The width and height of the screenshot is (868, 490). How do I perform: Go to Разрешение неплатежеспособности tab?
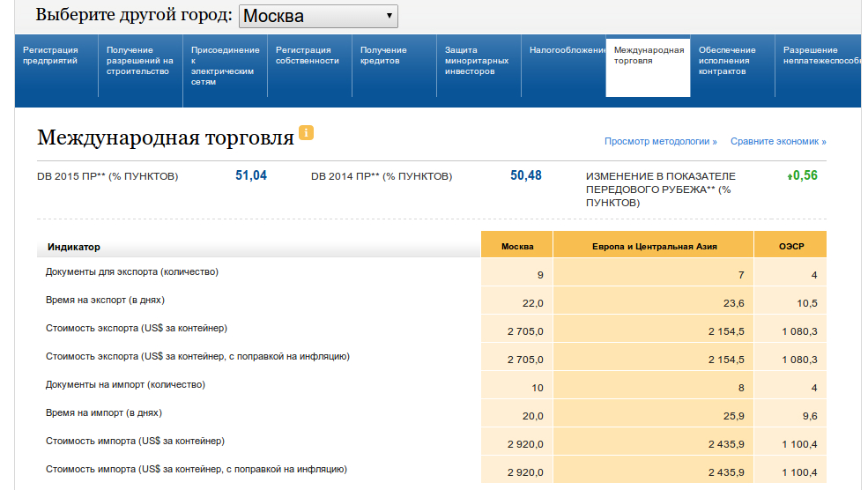pos(819,66)
